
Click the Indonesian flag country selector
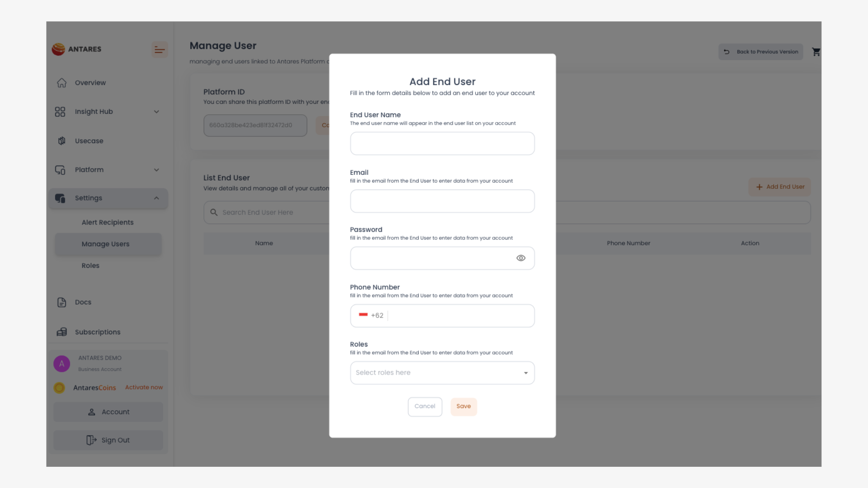tap(363, 315)
